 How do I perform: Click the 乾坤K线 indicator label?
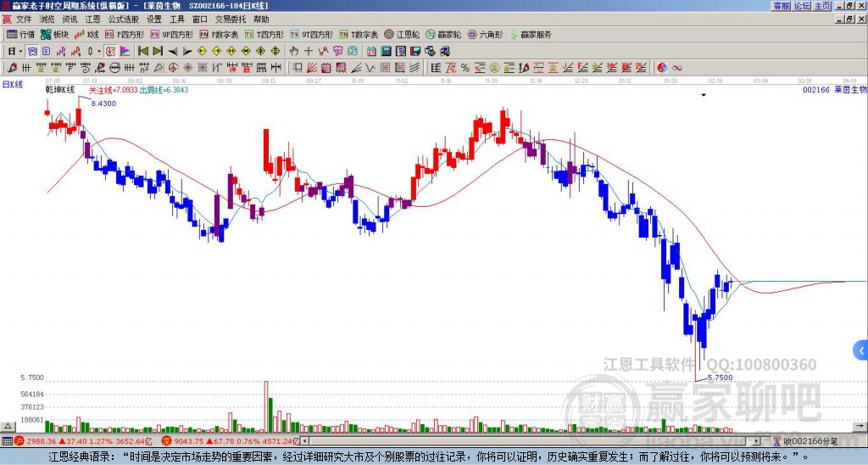60,89
